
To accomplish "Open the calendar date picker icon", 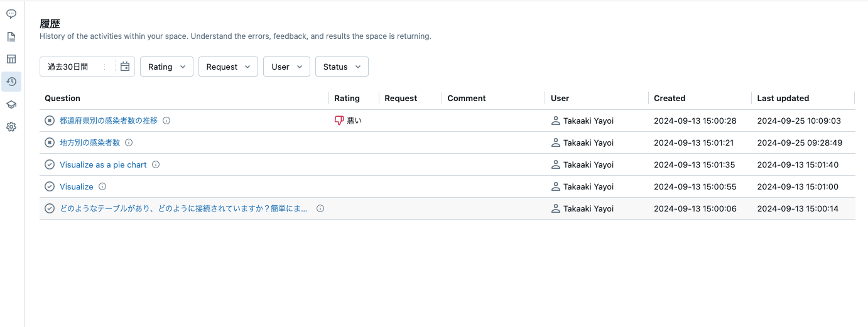I will pos(125,67).
